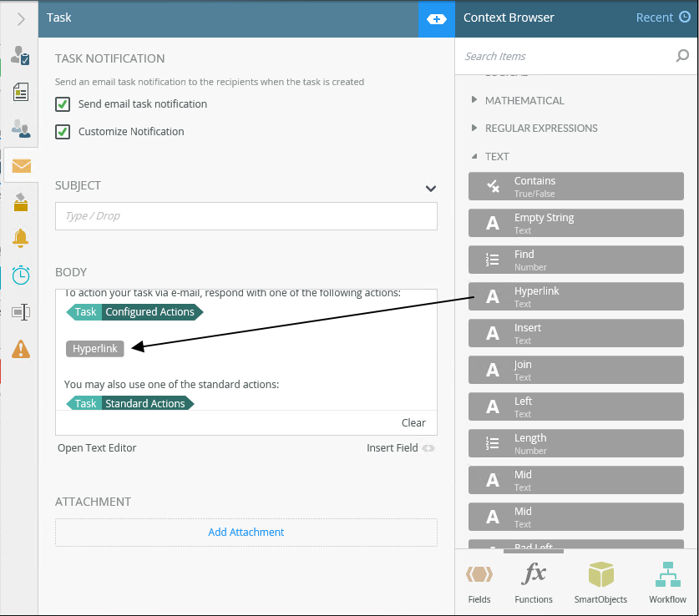This screenshot has width=699, height=616.
Task: Select the Empty String text function
Action: (x=576, y=223)
